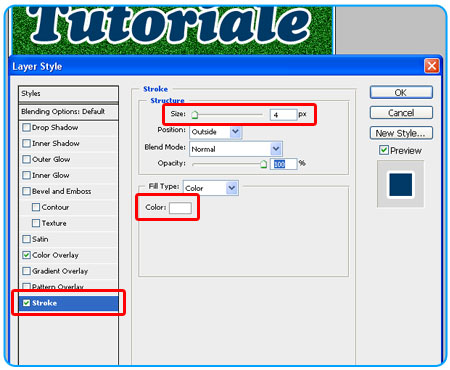This screenshot has height=370, width=450.
Task: Click the New Style... button
Action: click(x=401, y=133)
